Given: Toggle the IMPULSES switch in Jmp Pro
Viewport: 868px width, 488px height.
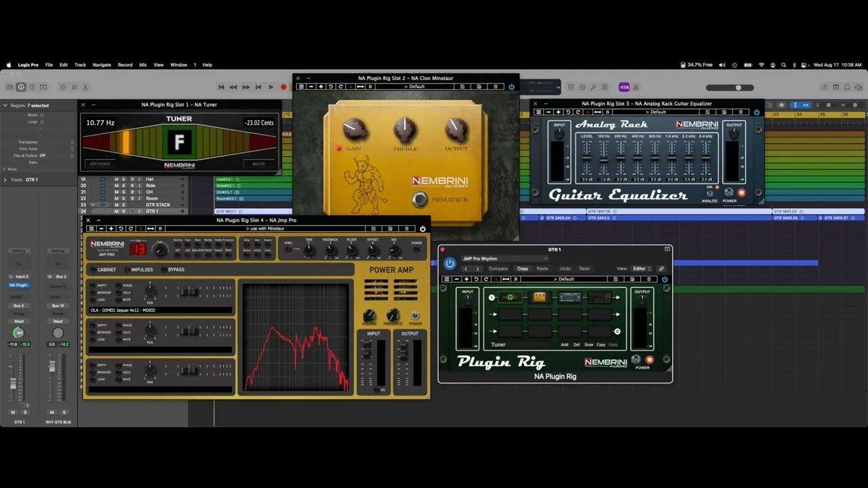Looking at the screenshot, I should pyautogui.click(x=126, y=270).
